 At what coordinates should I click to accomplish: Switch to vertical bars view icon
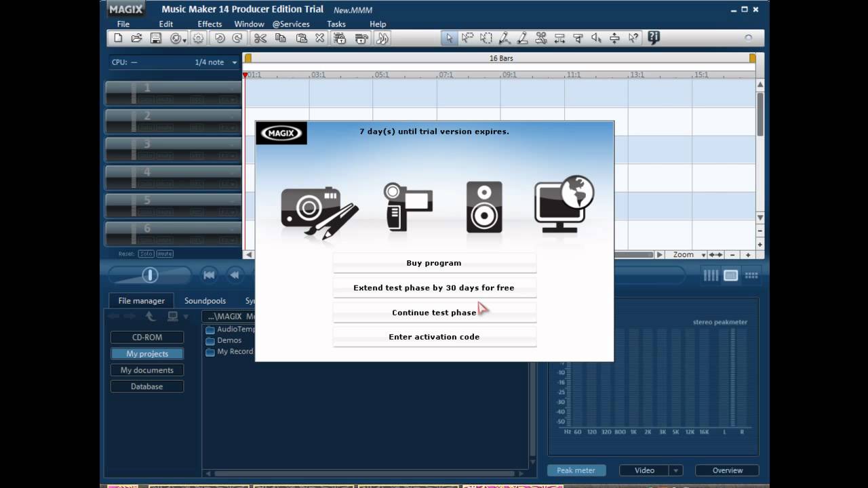711,275
